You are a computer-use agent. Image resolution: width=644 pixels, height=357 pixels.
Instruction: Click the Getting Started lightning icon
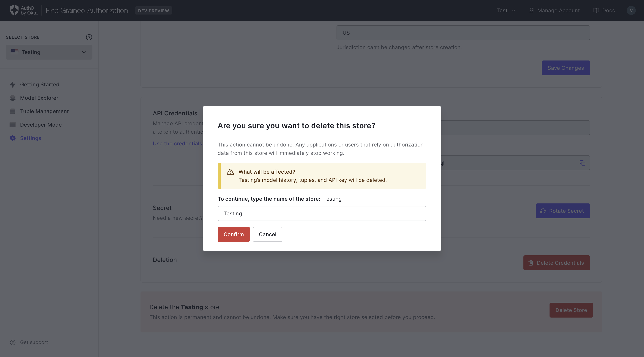[x=13, y=84]
